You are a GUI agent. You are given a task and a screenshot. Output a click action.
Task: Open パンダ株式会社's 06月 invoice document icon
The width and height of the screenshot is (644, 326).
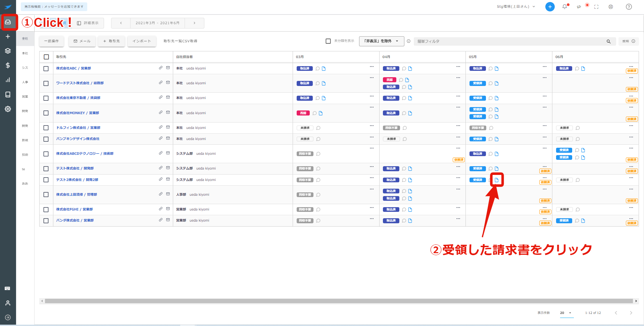583,221
